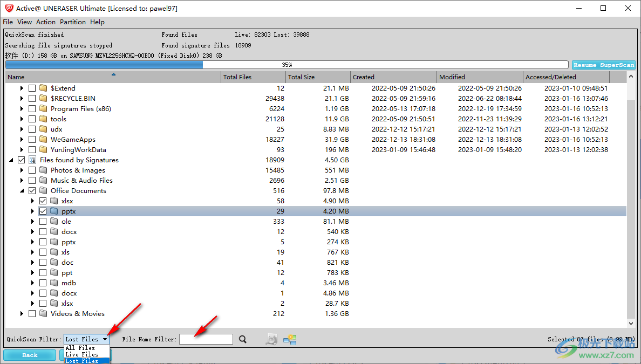Click the WeGameApps folder icon
The image size is (641, 364).
[x=43, y=139]
